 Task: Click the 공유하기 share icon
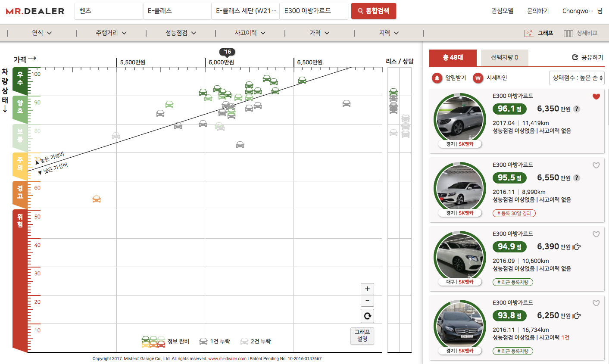(x=575, y=57)
